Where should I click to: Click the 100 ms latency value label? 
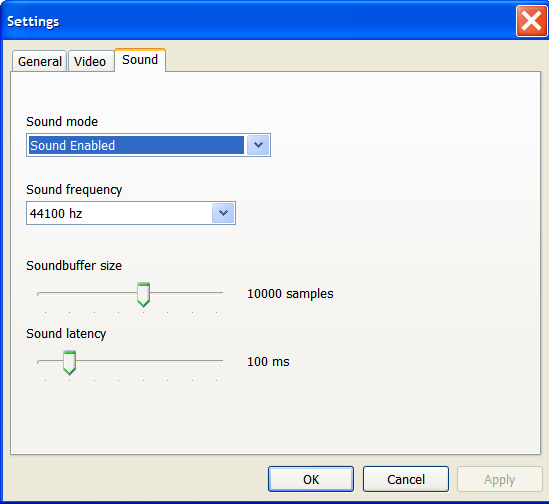pyautogui.click(x=269, y=361)
